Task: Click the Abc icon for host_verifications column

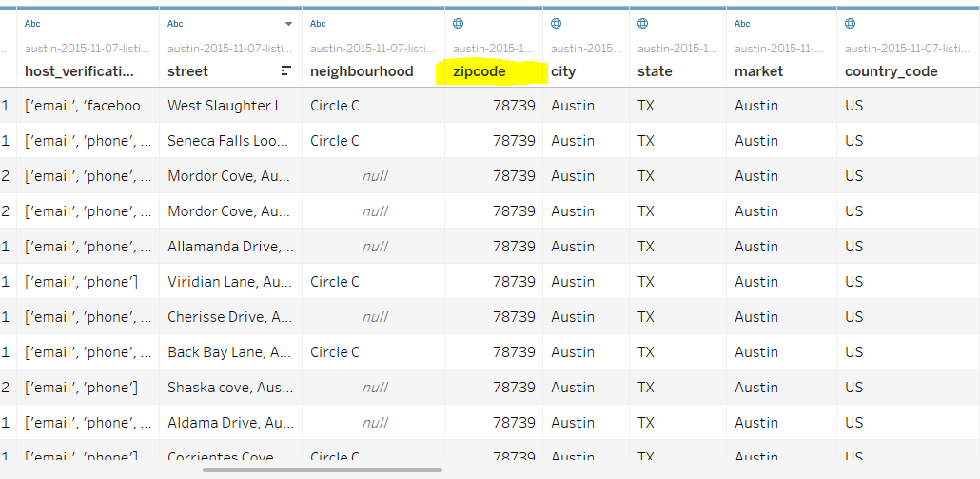Action: tap(32, 24)
